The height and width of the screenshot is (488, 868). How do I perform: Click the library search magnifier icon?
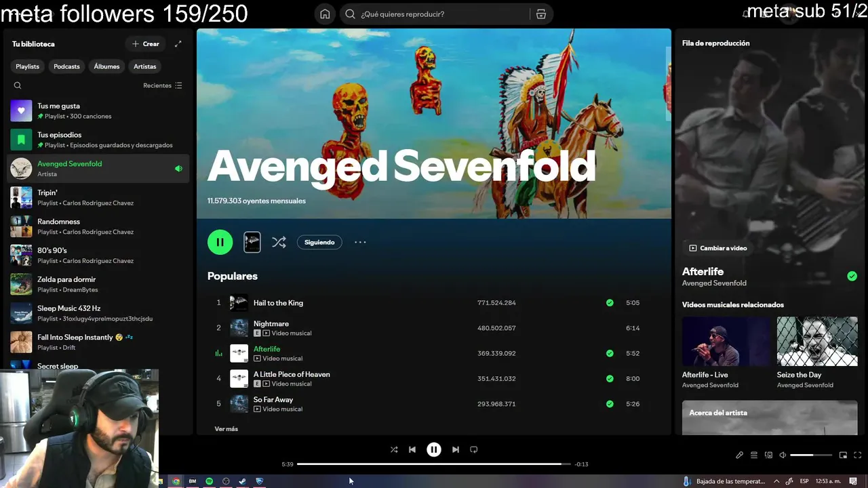18,85
